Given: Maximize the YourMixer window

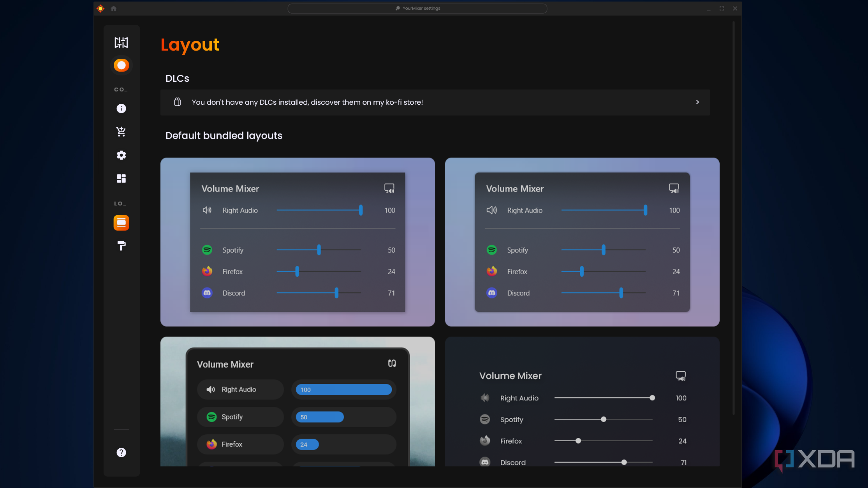Looking at the screenshot, I should 722,8.
